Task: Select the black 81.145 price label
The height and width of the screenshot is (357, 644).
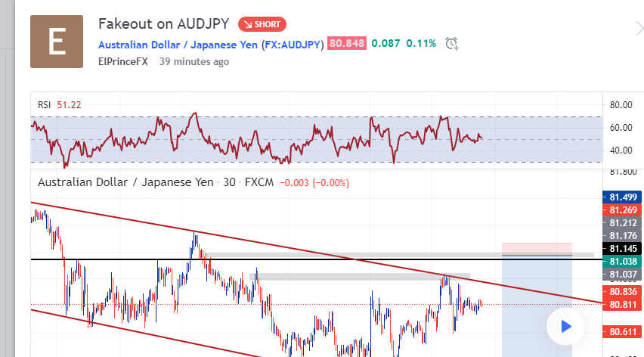Action: tap(623, 249)
